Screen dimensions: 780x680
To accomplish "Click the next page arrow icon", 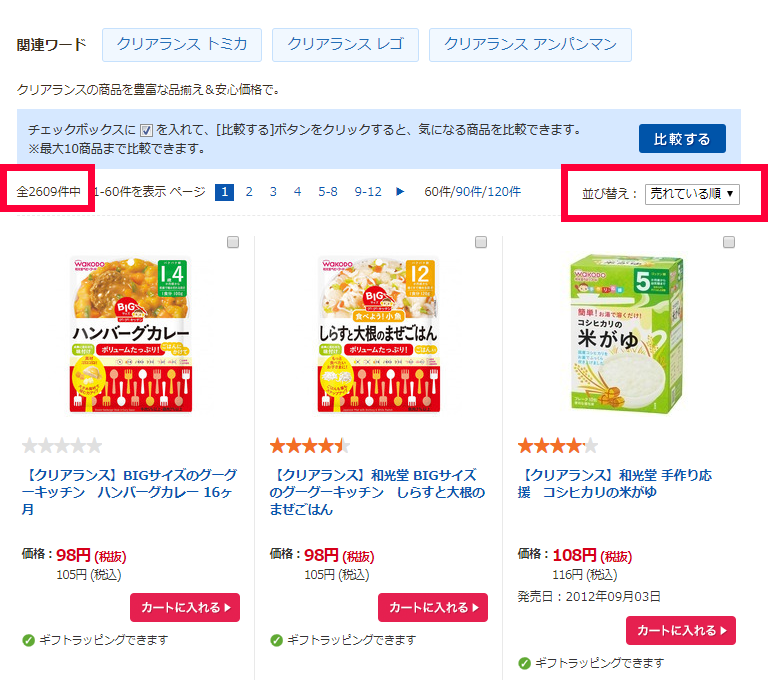I will coord(401,192).
